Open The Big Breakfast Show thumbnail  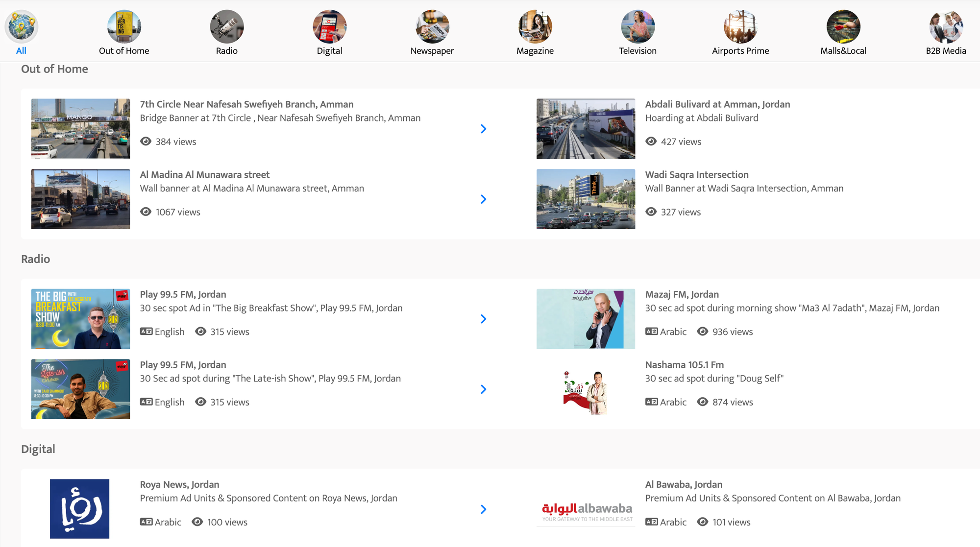pos(80,319)
